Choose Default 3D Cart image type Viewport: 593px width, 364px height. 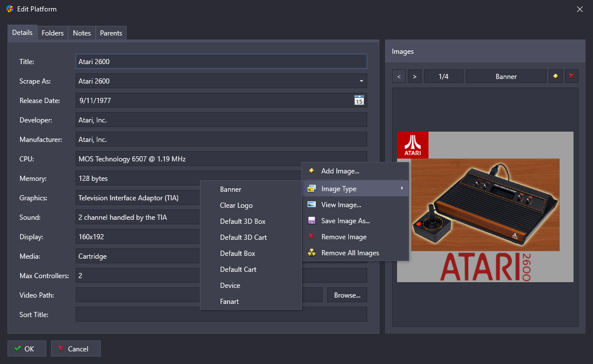[x=251, y=237]
